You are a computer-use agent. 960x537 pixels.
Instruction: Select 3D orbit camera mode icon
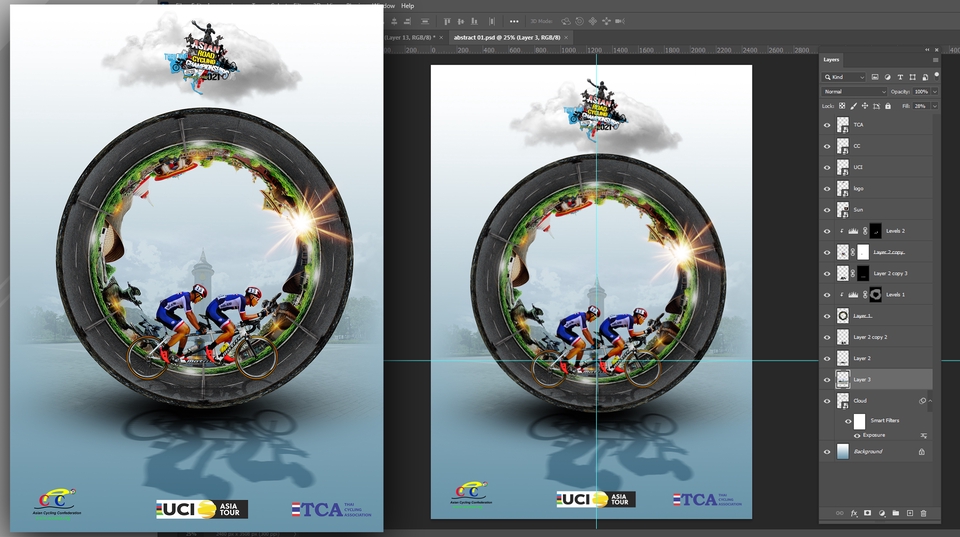click(x=566, y=21)
